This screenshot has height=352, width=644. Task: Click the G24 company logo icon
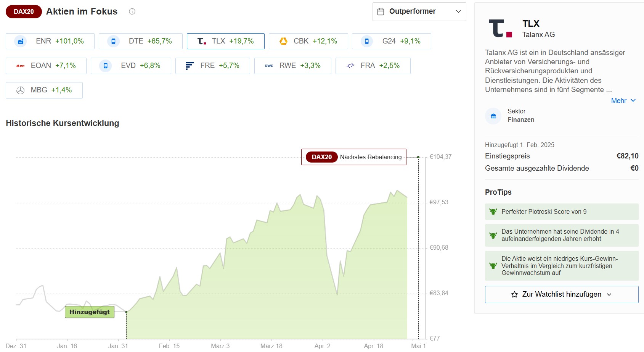pyautogui.click(x=367, y=41)
